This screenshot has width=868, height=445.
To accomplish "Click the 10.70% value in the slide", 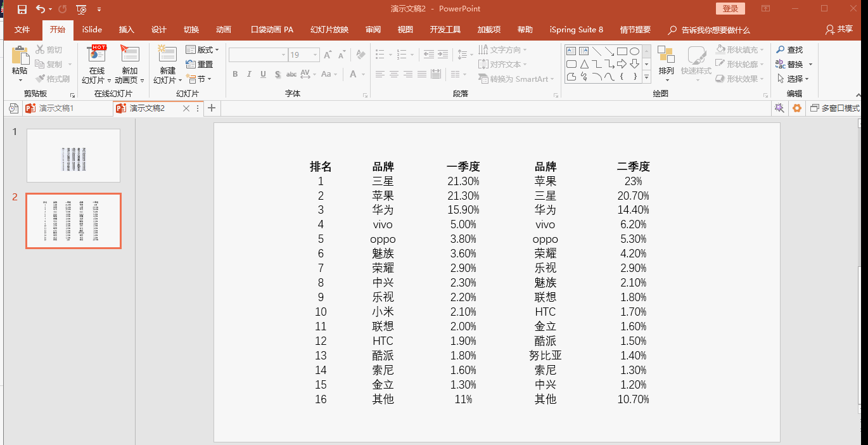I will point(634,399).
